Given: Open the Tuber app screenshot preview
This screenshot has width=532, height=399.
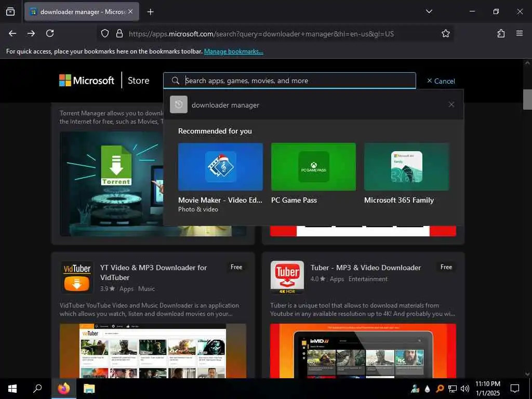Looking at the screenshot, I should [x=363, y=351].
